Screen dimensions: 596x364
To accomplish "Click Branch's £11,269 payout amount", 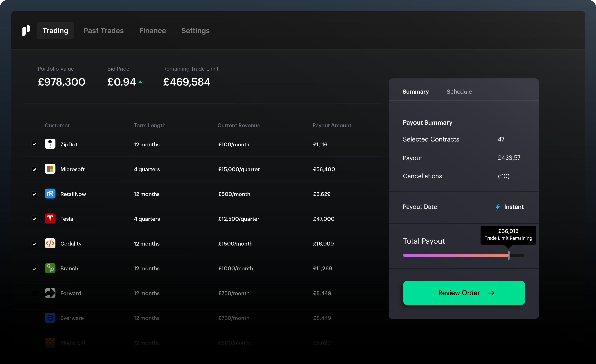I will pos(322,268).
